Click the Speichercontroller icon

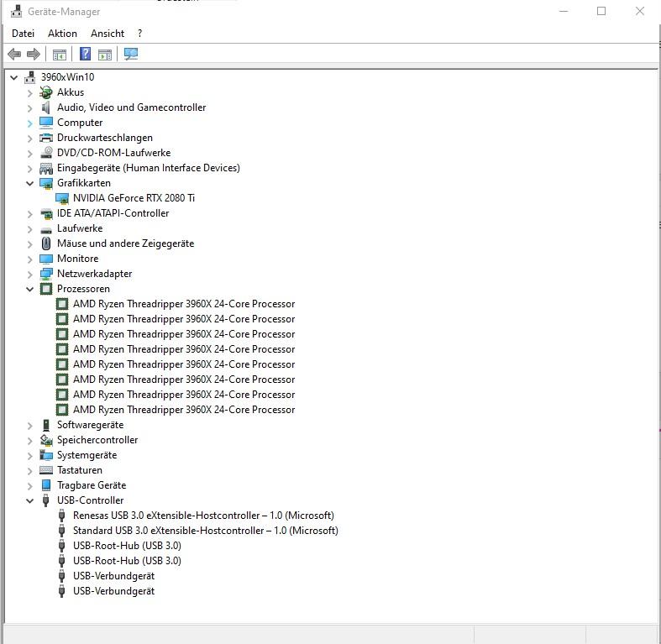pyautogui.click(x=46, y=440)
